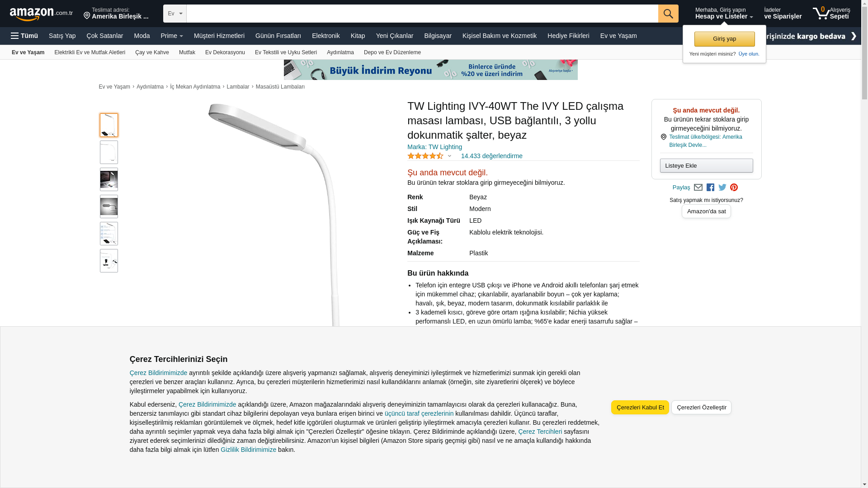Share product on Twitter icon

point(722,188)
